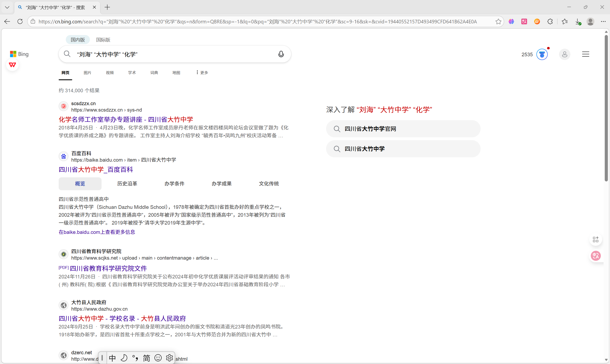Open browser Downloads via toolbar icon
The height and width of the screenshot is (364, 610).
pos(578,22)
